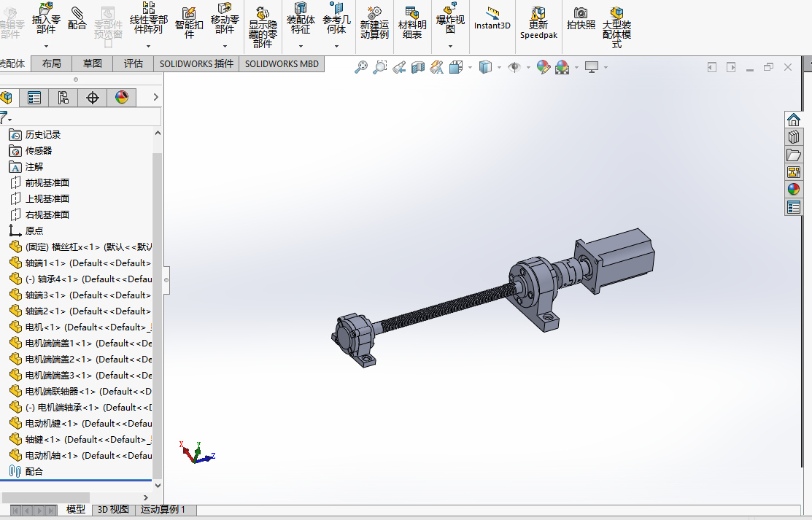Screen dimensions: 812x520
Task: Click Display Style cube icon
Action: click(x=485, y=67)
